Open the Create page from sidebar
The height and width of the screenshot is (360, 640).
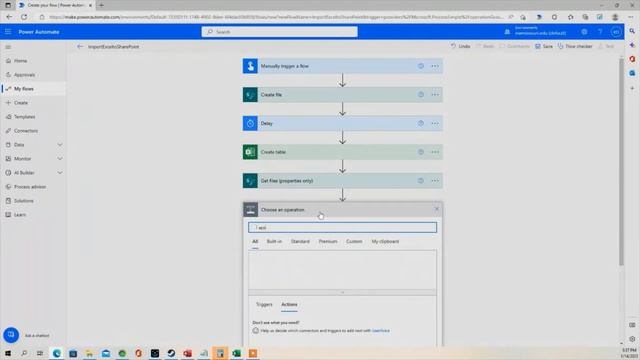coord(21,103)
